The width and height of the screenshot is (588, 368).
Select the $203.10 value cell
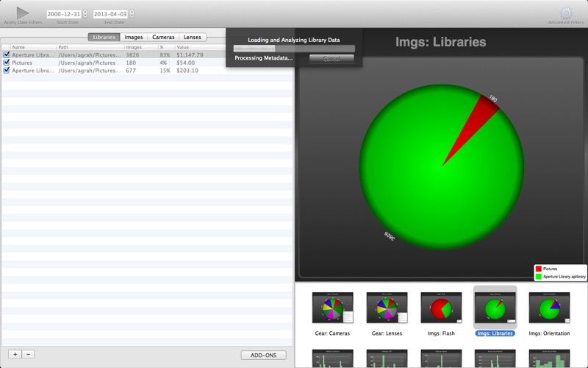(187, 71)
